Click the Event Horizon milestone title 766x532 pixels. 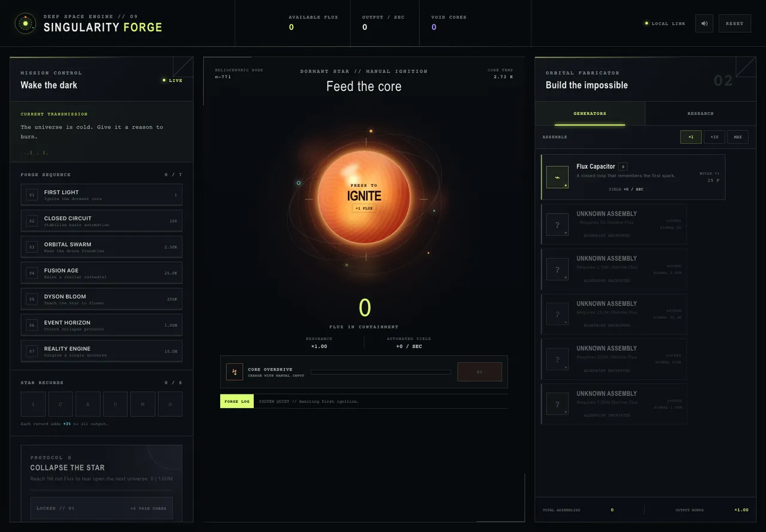pos(67,323)
